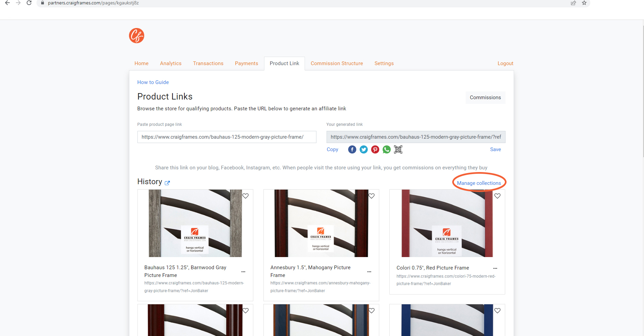Click the Annesbury 1.5" Mahogany product title
Screen dimensions: 644x336
[310, 271]
